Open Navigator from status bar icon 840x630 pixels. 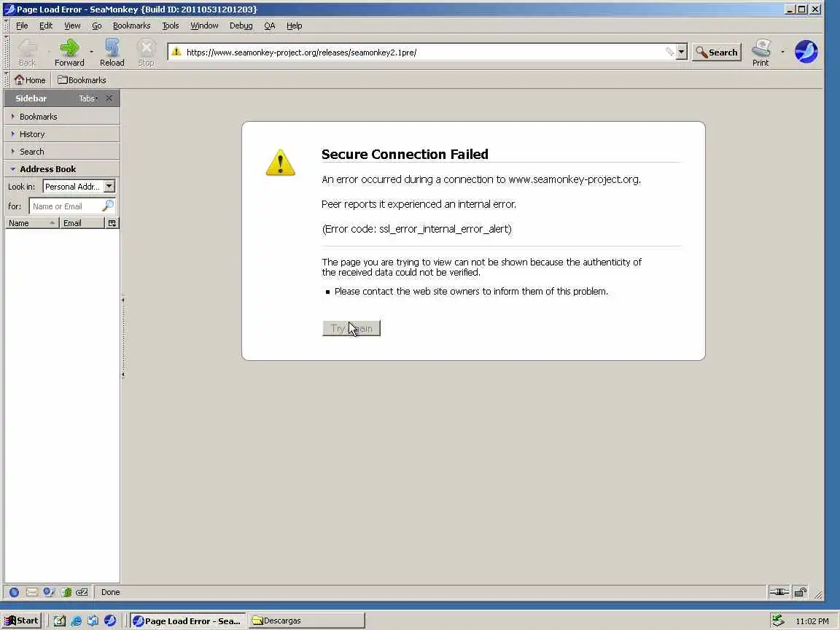[x=15, y=592]
